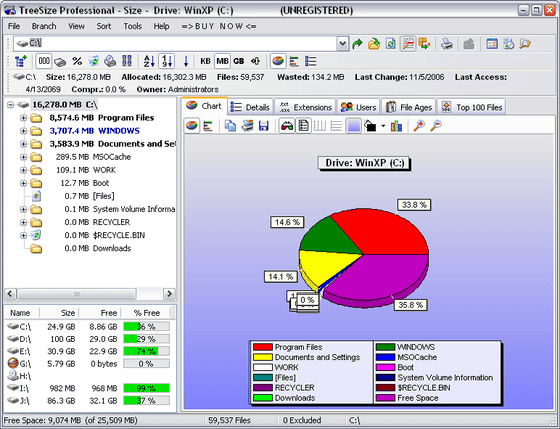Copy the chart to clipboard

pyautogui.click(x=230, y=126)
